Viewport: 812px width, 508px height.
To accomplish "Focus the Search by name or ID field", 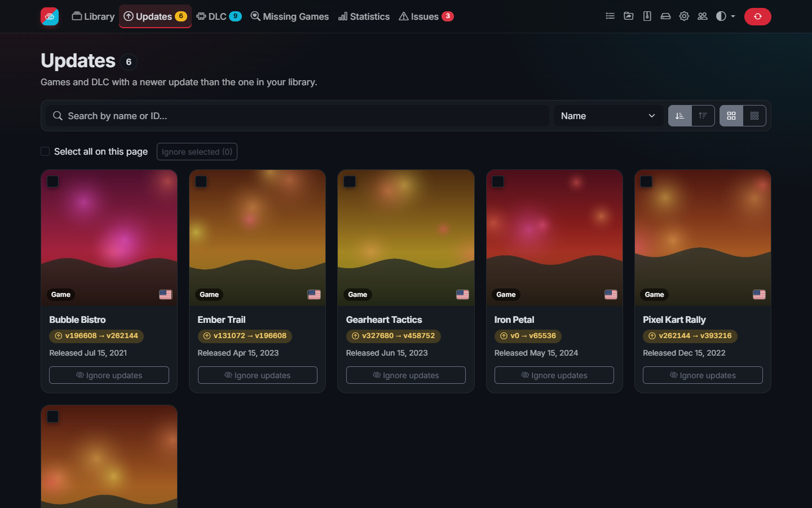I will pyautogui.click(x=297, y=116).
